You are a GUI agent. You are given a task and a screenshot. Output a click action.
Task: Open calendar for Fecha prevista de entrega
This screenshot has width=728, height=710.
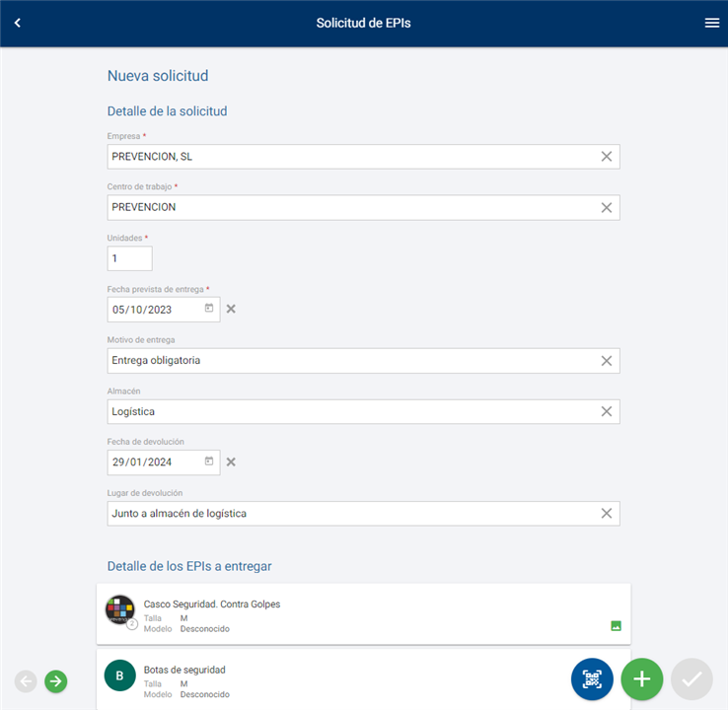[x=209, y=309]
